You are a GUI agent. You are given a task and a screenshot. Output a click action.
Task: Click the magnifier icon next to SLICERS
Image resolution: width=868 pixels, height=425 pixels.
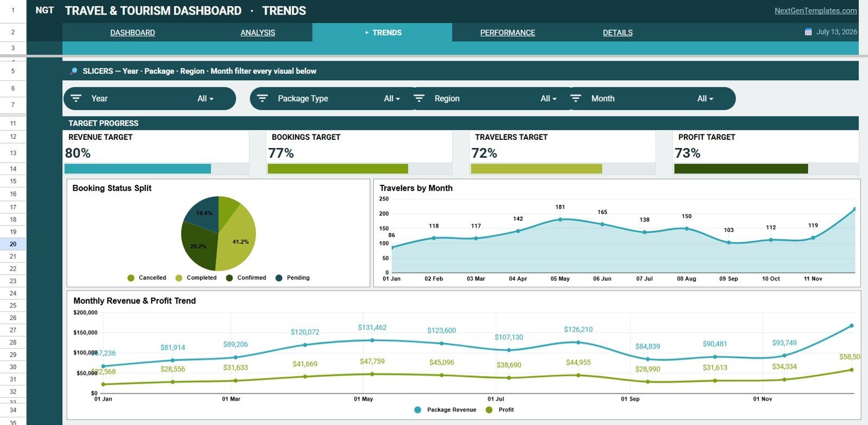coord(74,71)
